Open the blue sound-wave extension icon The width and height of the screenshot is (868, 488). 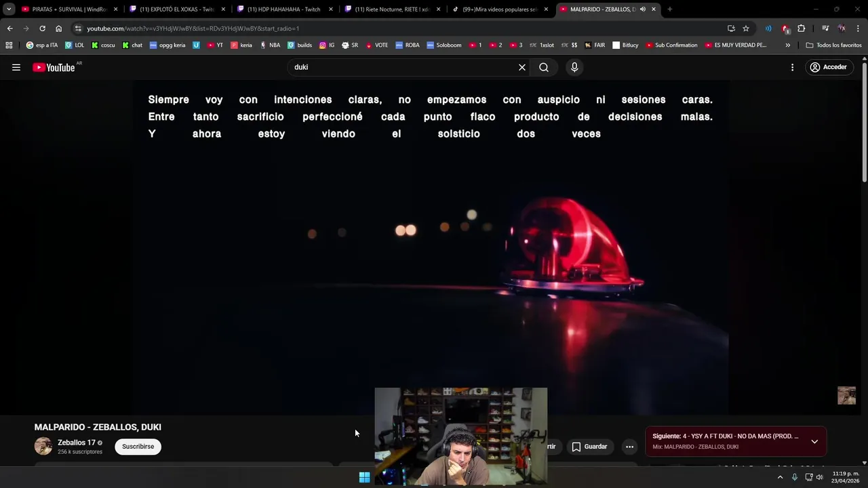tap(768, 28)
